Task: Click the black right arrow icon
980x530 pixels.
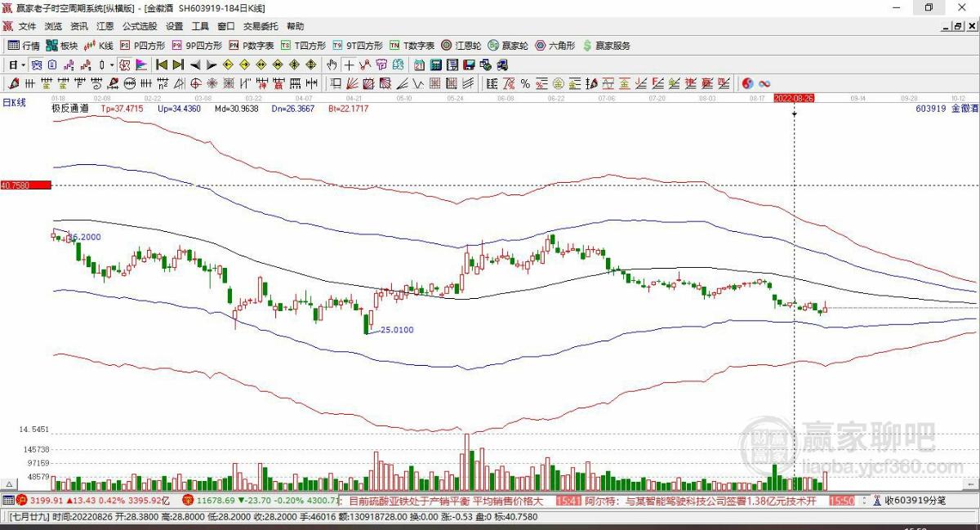Action: 212,65
